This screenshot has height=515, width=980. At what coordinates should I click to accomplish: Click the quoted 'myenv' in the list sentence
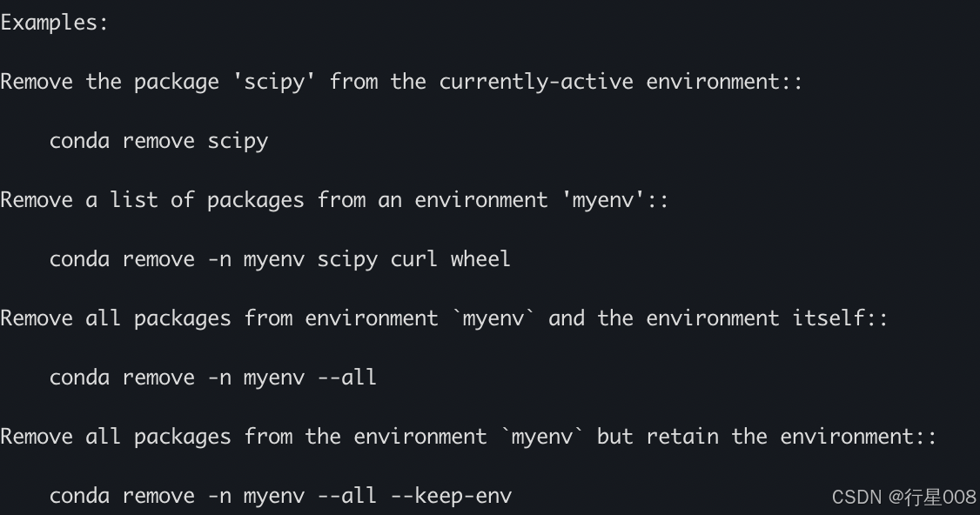pos(603,201)
